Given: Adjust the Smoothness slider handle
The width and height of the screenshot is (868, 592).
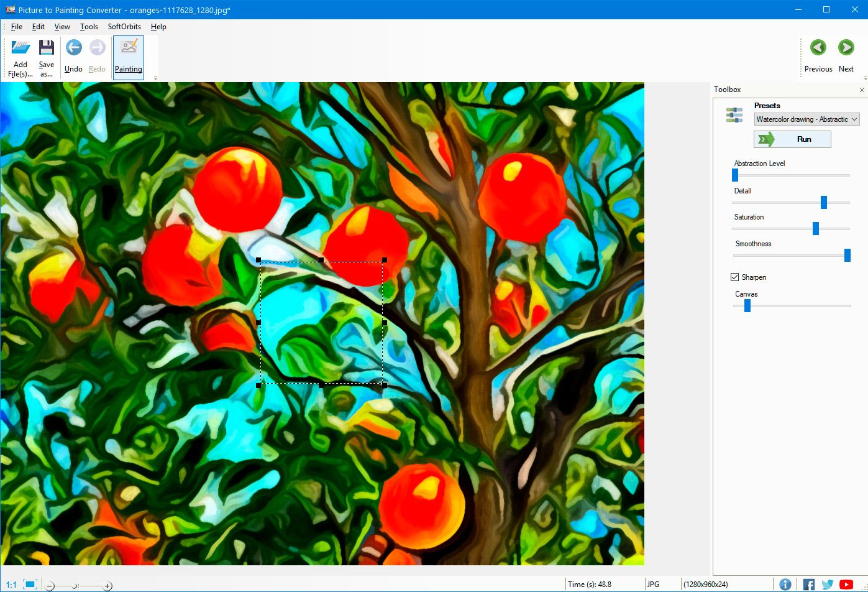Looking at the screenshot, I should [x=847, y=255].
